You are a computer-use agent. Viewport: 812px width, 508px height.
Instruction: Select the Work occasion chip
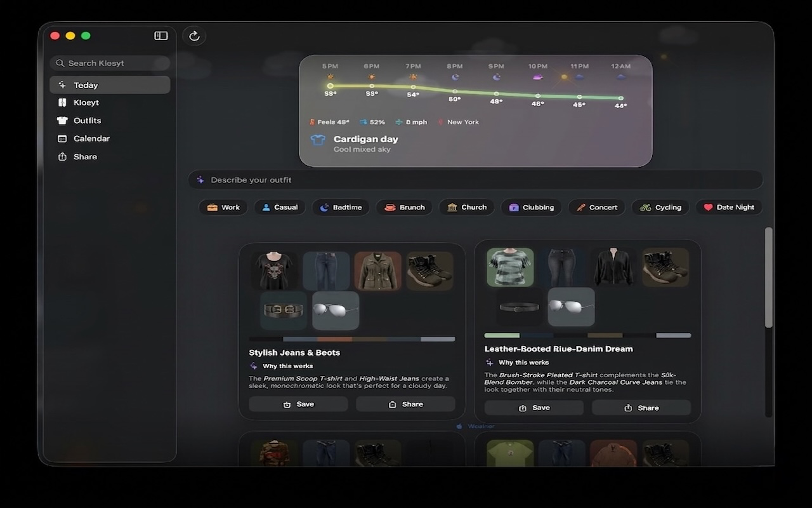pos(223,207)
